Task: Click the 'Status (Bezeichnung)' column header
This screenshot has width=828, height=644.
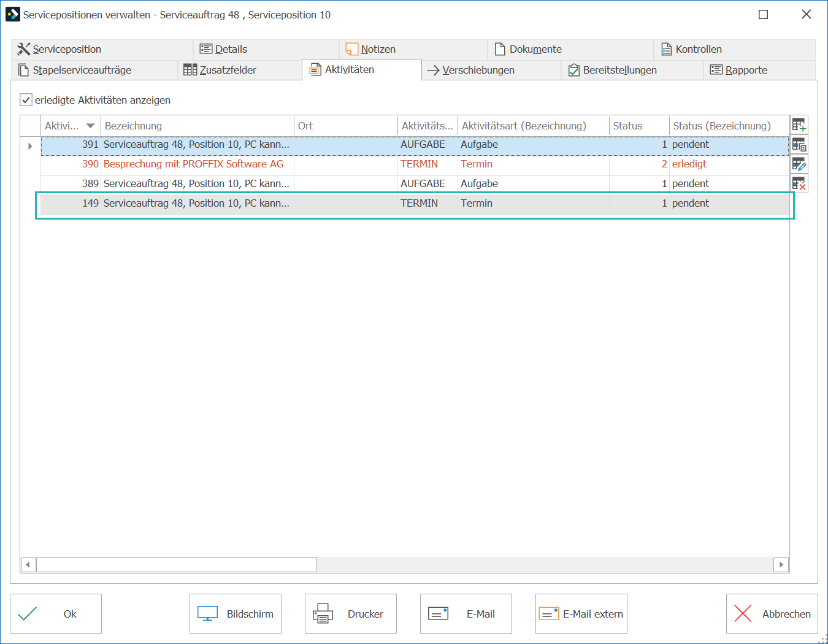Action: coord(729,126)
